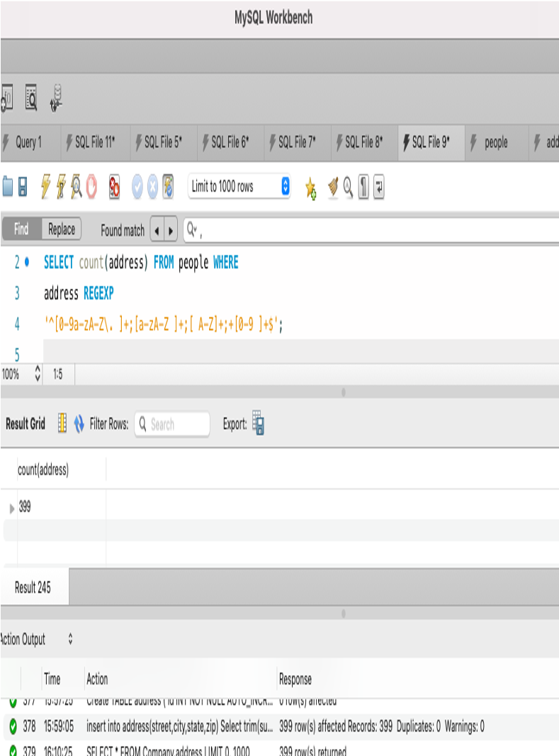
Task: Click green status icon of row 378
Action: click(x=13, y=726)
